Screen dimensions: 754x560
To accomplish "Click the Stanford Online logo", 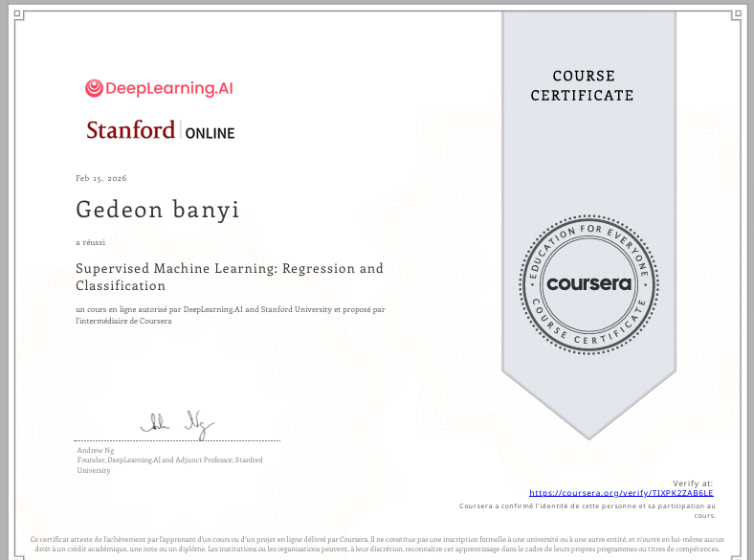I will (x=161, y=130).
